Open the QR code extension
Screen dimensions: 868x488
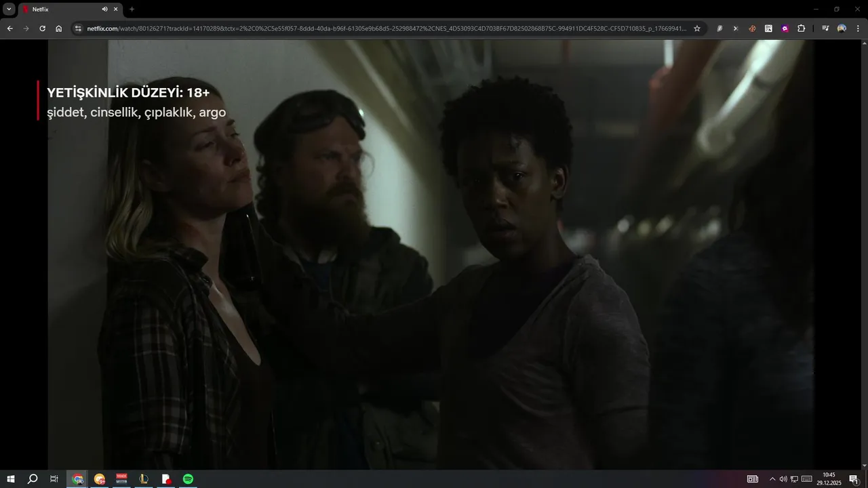tap(768, 28)
